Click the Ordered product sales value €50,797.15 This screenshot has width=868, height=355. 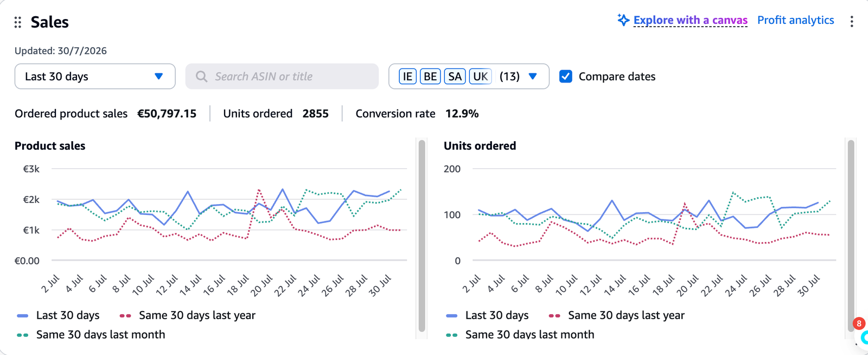167,113
